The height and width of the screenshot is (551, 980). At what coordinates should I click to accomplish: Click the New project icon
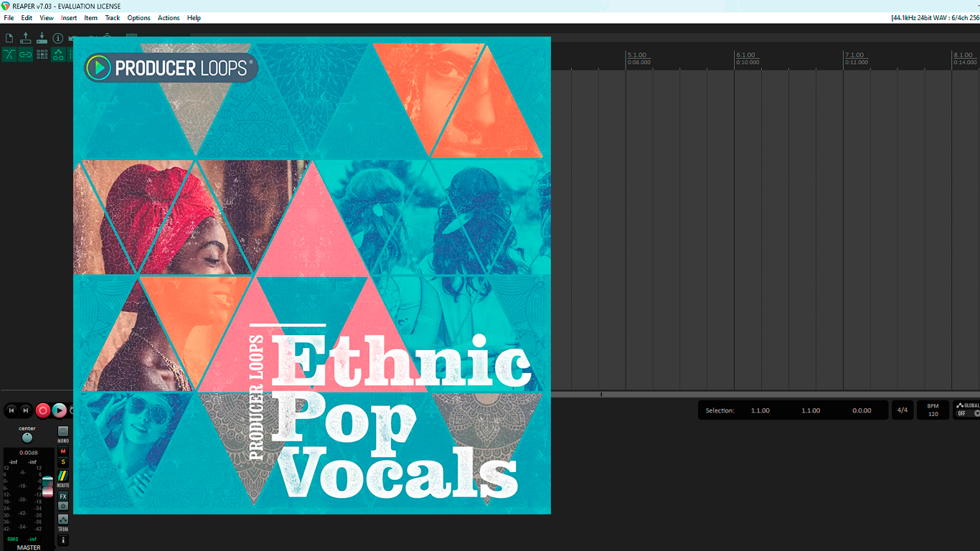coord(9,38)
